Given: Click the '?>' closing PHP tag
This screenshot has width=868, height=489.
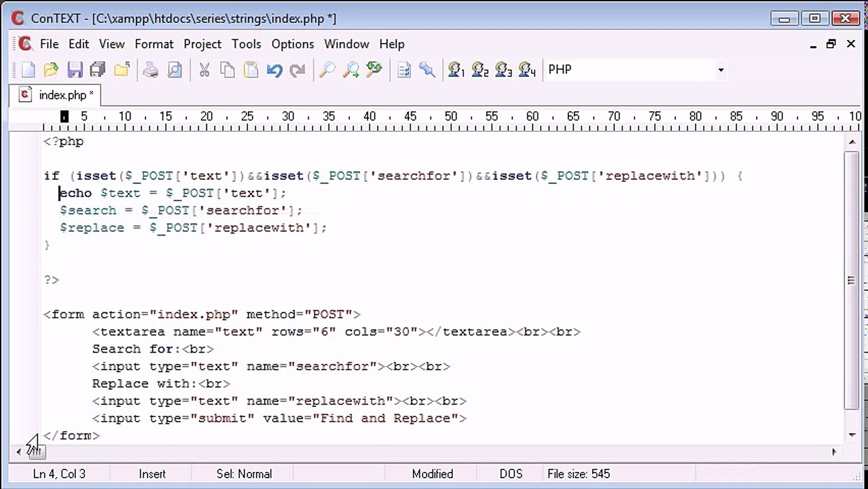Looking at the screenshot, I should click(51, 280).
